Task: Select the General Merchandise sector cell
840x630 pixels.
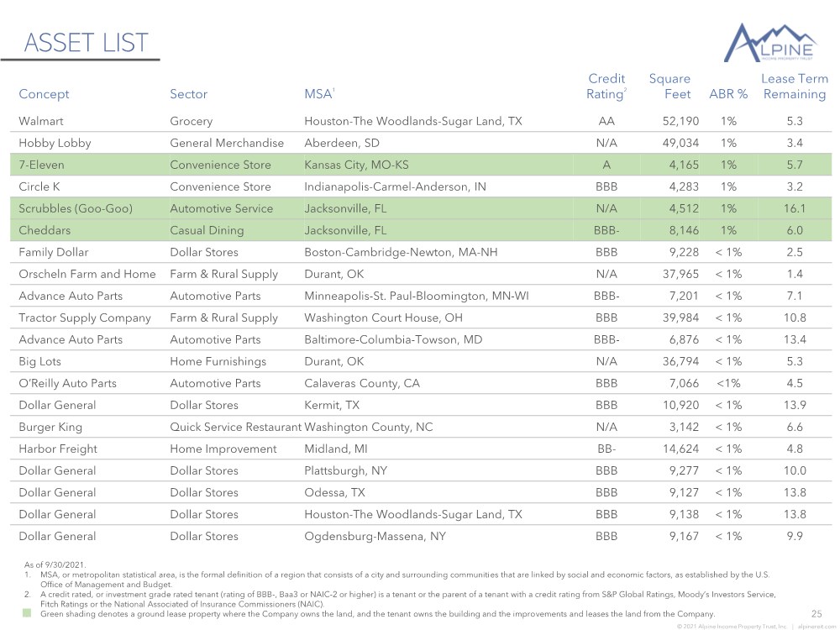Action: coord(227,143)
